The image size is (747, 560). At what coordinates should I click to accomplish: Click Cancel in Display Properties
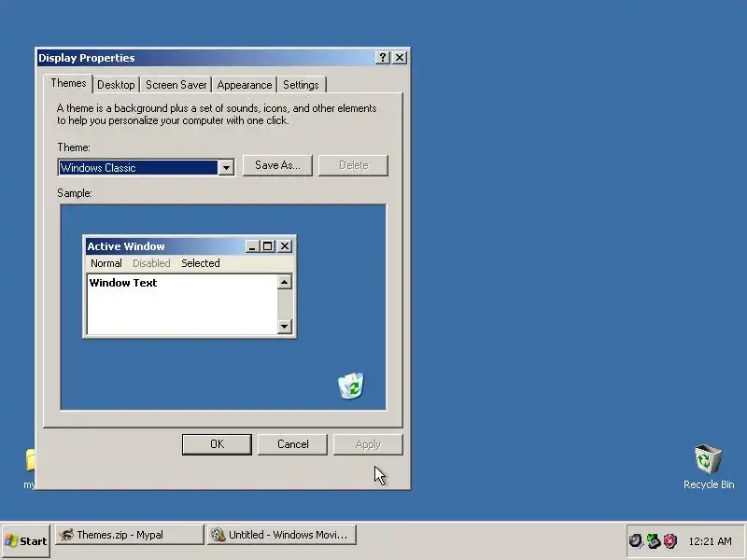pos(292,444)
